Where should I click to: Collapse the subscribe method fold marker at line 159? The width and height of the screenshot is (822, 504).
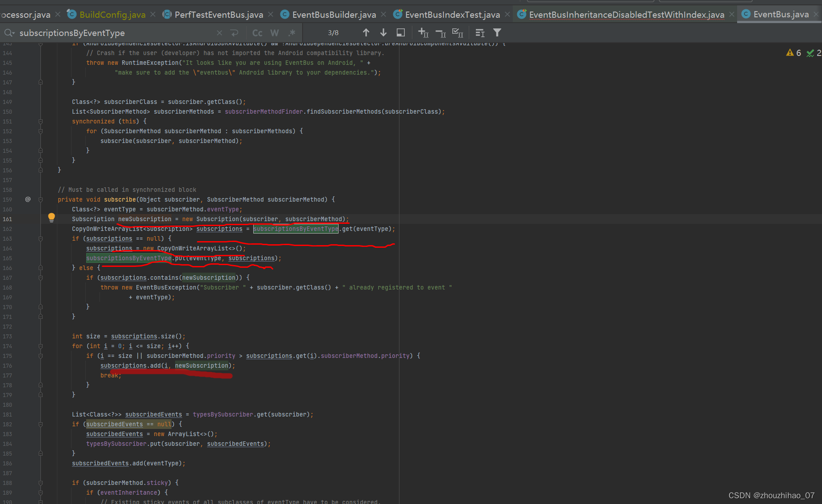point(40,199)
